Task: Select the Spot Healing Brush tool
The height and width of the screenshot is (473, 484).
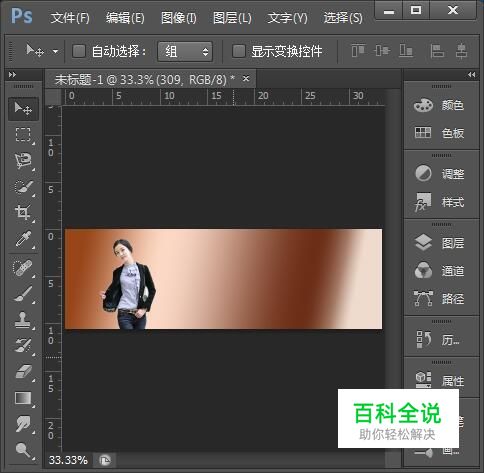Action: [x=23, y=268]
